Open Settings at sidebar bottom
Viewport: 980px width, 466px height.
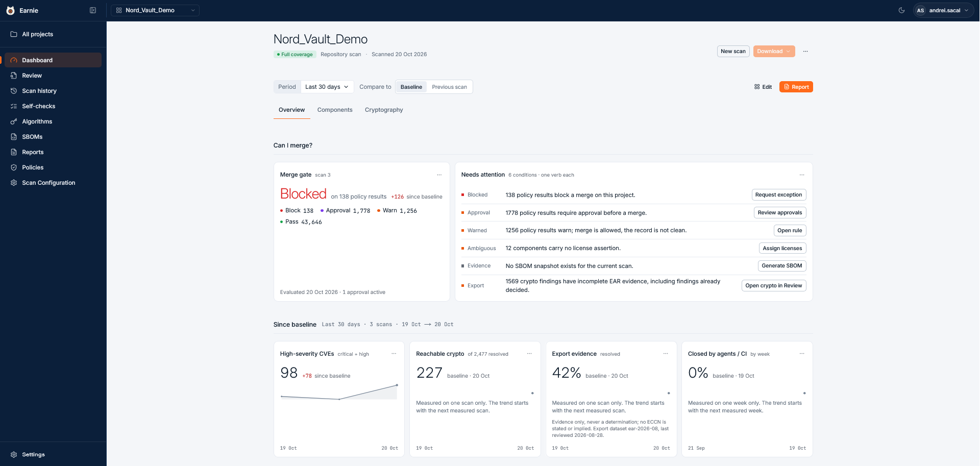coord(53,454)
